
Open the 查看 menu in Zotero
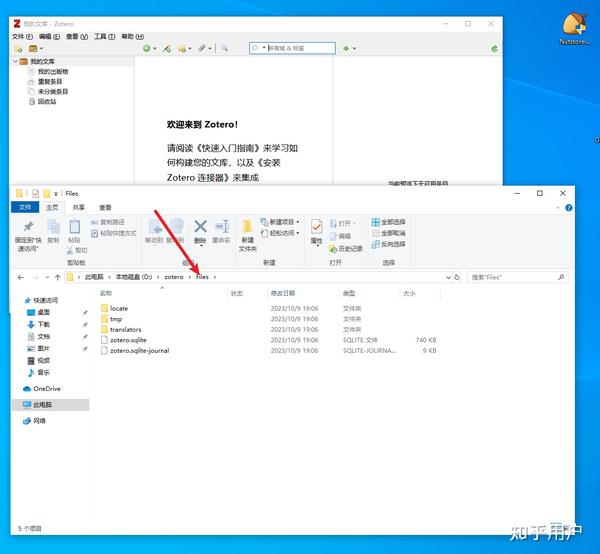tap(77, 36)
